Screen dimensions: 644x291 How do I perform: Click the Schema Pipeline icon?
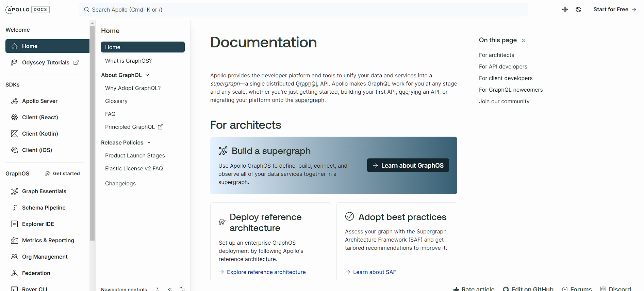(14, 208)
